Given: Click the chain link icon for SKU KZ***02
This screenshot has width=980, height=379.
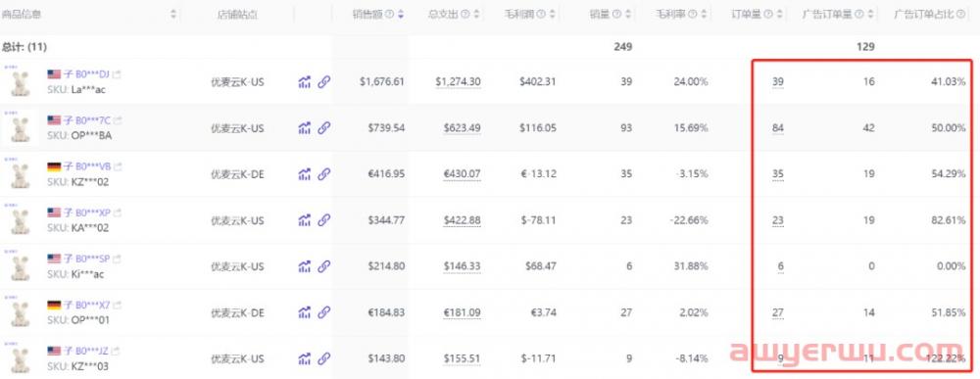Looking at the screenshot, I should (x=323, y=174).
